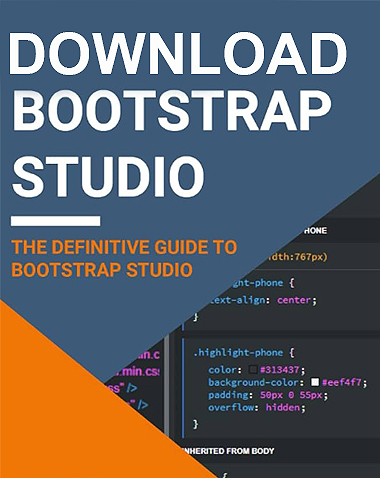This screenshot has width=380, height=478.
Task: Click the DOWNLOAD headline word
Action: [178, 54]
